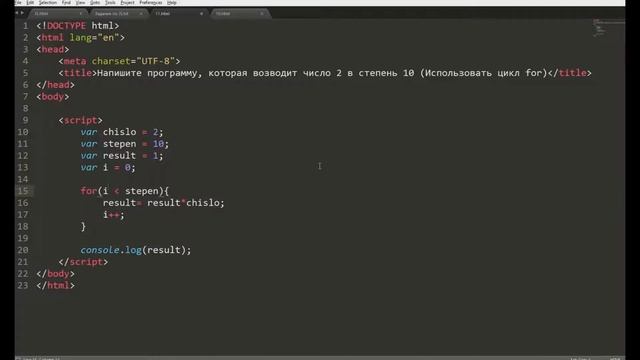
Task: Click the opening <head> tag
Action: [53, 49]
